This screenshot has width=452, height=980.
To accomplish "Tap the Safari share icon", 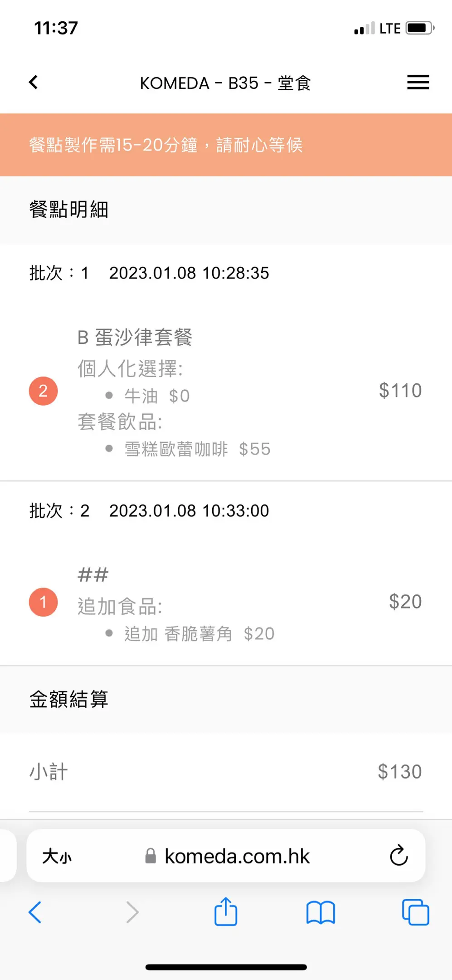I will pos(226,912).
